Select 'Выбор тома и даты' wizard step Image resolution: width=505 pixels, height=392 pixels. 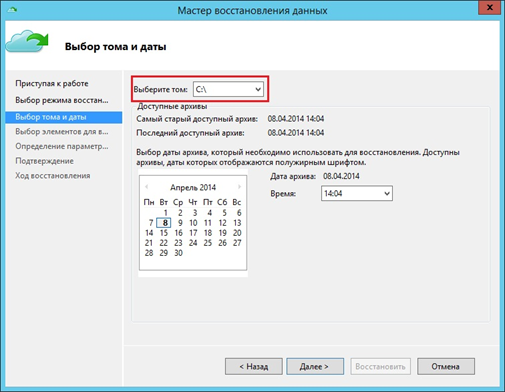pos(64,117)
